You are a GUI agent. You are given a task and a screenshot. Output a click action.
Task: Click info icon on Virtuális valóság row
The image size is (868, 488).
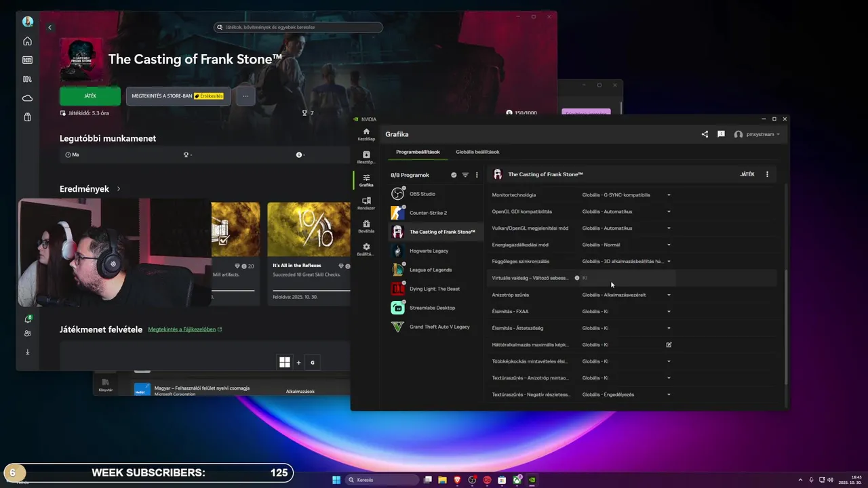[577, 278]
